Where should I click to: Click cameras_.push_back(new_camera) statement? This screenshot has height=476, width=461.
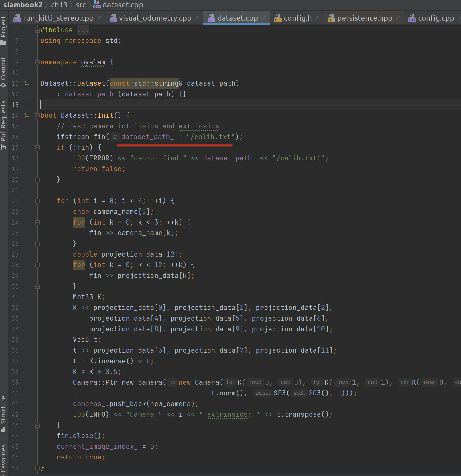pyautogui.click(x=136, y=404)
